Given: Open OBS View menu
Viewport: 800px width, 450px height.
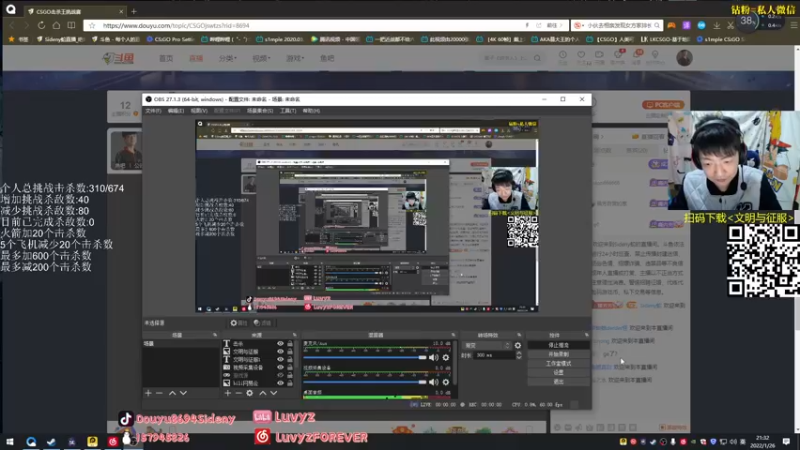Looking at the screenshot, I should 199,111.
